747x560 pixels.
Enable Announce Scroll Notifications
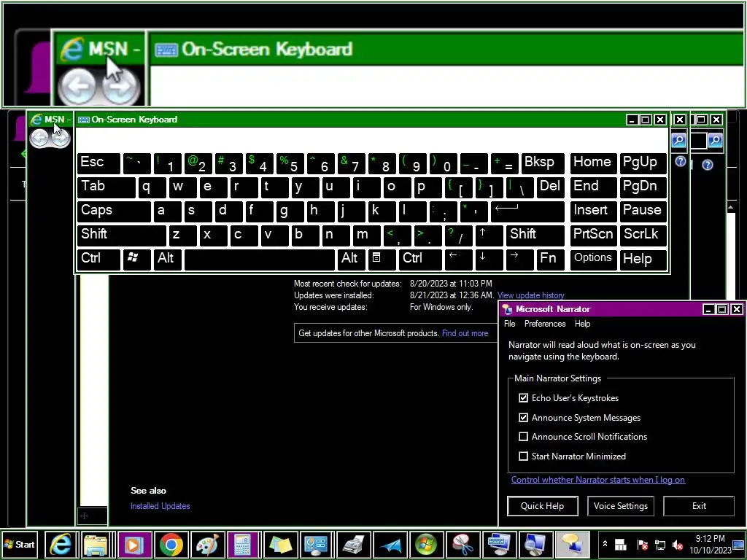pos(524,437)
